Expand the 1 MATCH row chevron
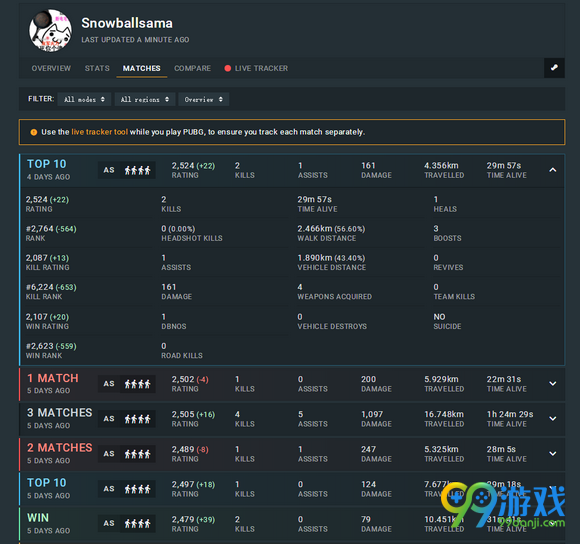The image size is (580, 544). (x=553, y=383)
